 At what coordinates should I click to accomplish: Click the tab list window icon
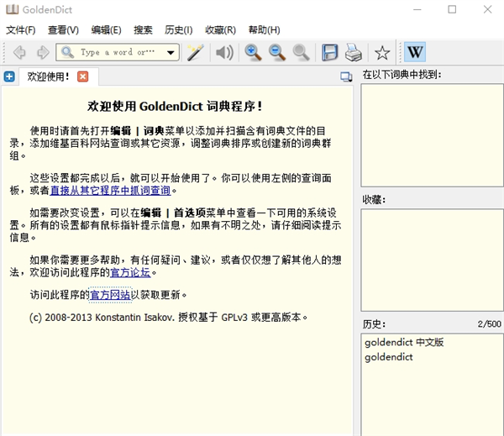pos(346,76)
